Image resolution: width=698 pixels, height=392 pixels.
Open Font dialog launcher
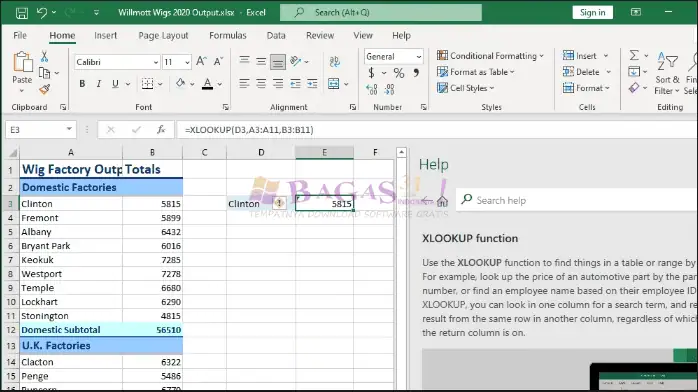226,107
